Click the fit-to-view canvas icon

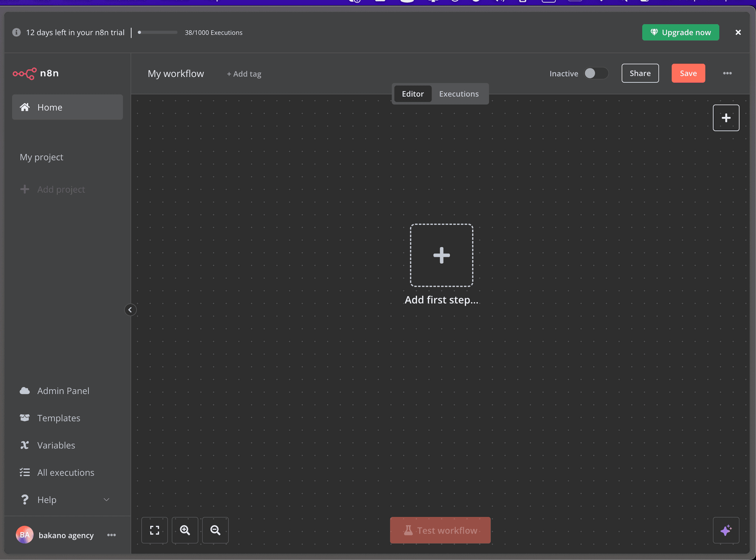(x=155, y=530)
